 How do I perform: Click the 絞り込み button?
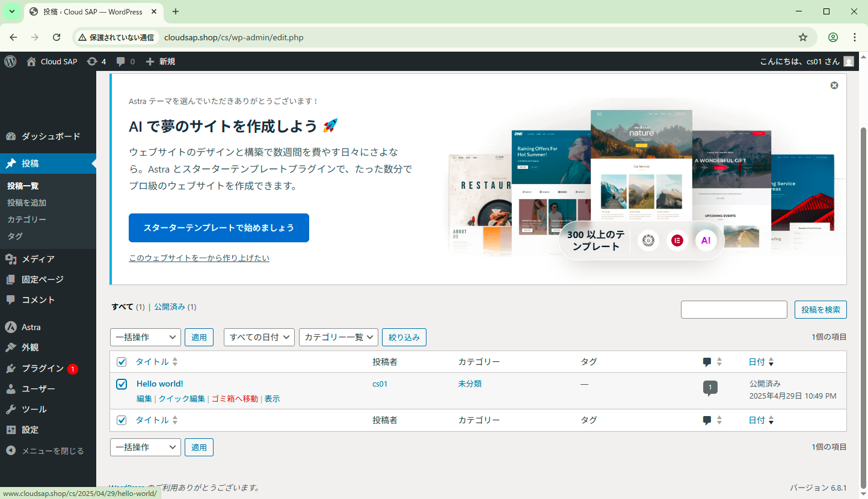404,337
